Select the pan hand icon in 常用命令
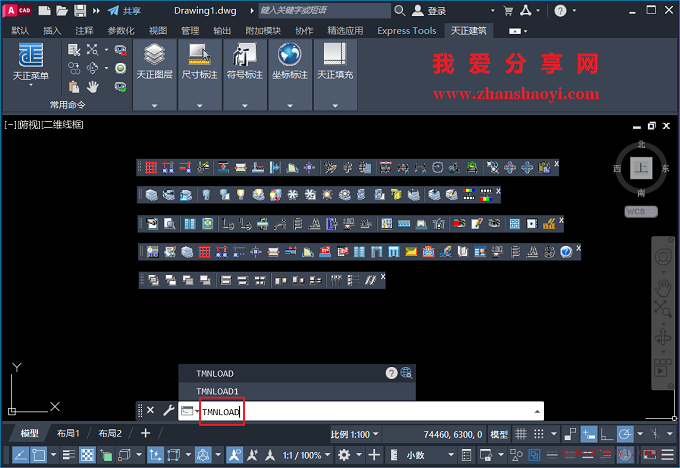 pos(92,87)
